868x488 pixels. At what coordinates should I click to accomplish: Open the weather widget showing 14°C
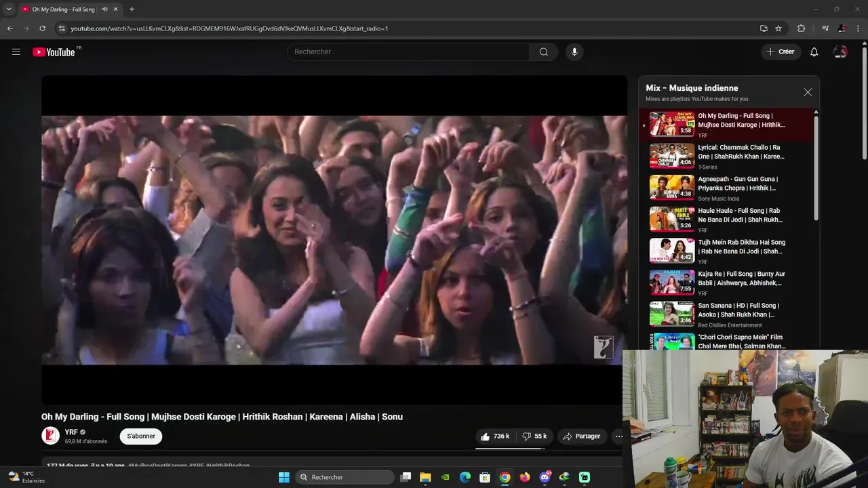point(26,477)
